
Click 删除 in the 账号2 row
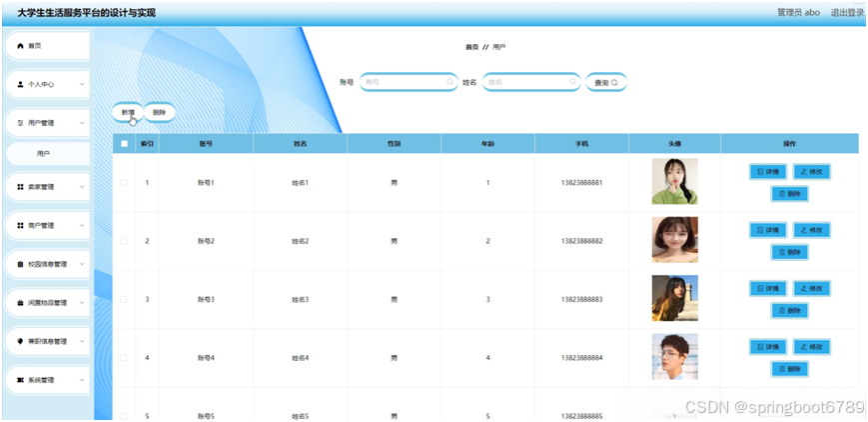click(790, 252)
